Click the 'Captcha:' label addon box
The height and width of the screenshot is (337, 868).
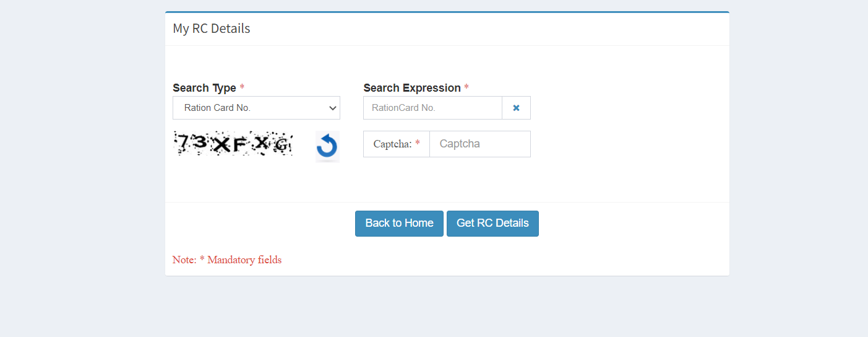[x=396, y=144]
